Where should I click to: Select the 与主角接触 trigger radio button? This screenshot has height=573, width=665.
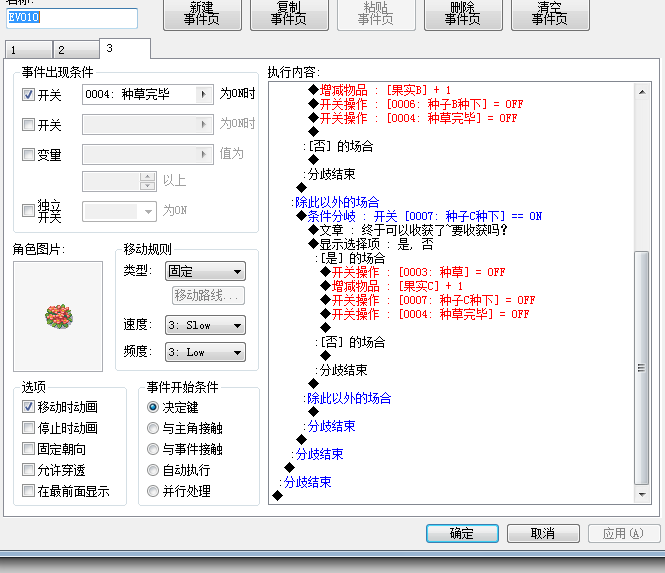point(153,428)
